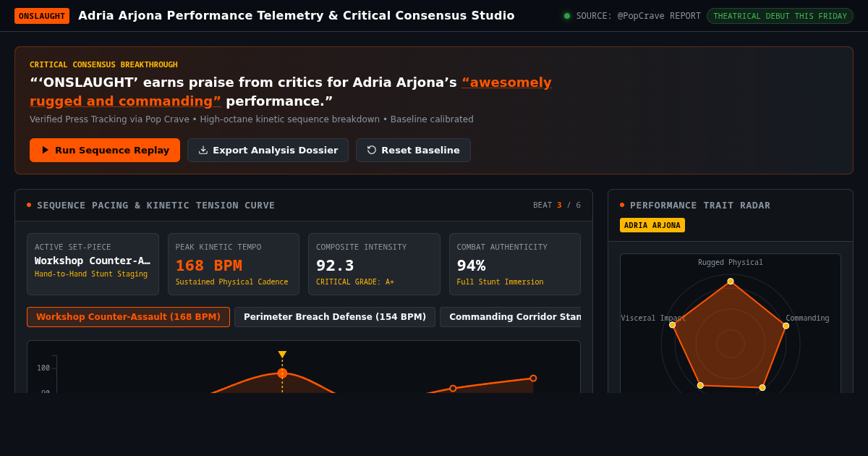This screenshot has width=868, height=456.
Task: Click the SOURCE: @PopCrave REPORT text
Action: [639, 16]
